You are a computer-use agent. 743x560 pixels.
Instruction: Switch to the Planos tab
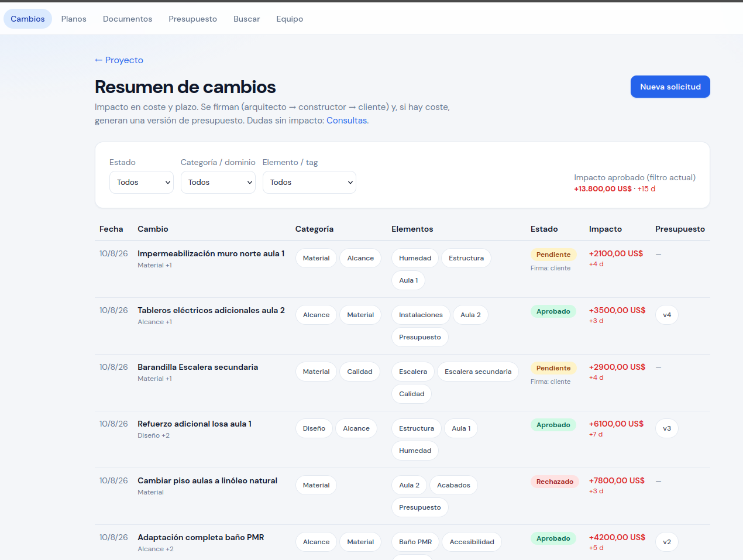(74, 19)
